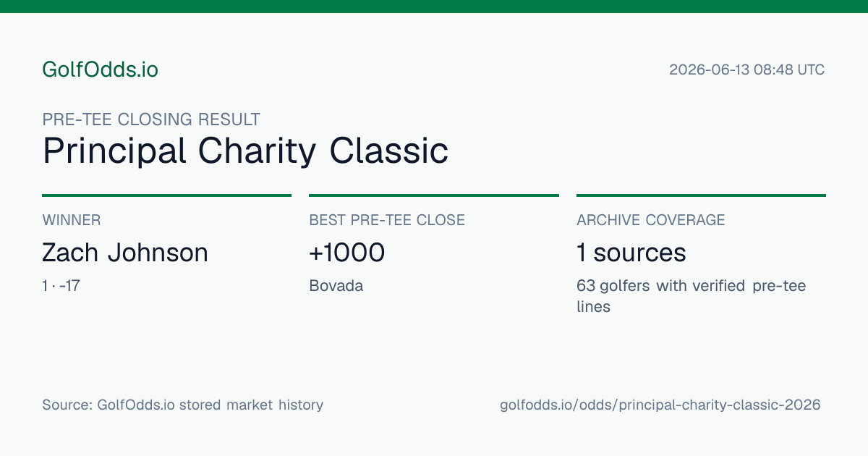Click the dark green top banner strip
The height and width of the screenshot is (456, 868).
pos(434,7)
